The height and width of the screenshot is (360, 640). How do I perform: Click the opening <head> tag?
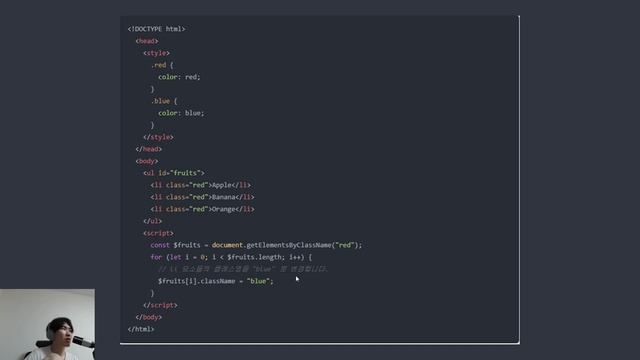tap(147, 41)
